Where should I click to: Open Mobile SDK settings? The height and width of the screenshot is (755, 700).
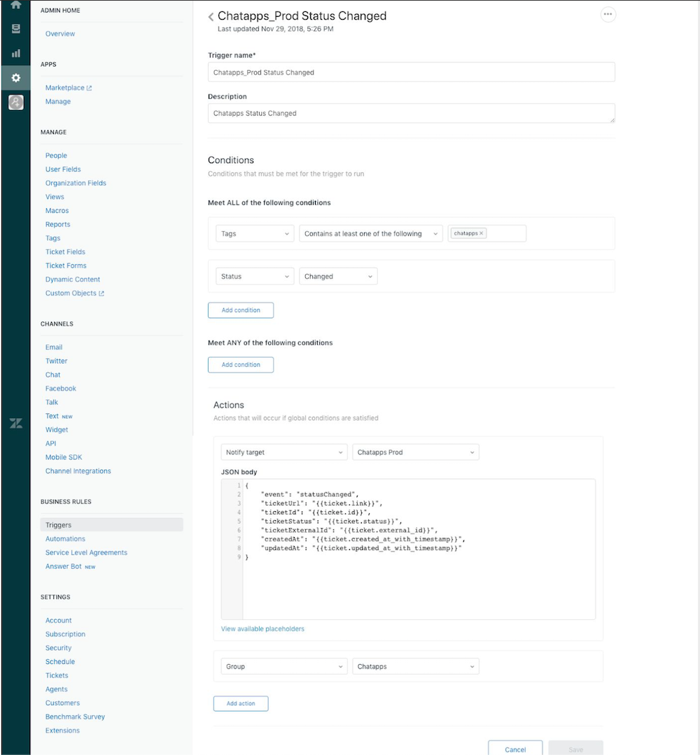click(64, 457)
